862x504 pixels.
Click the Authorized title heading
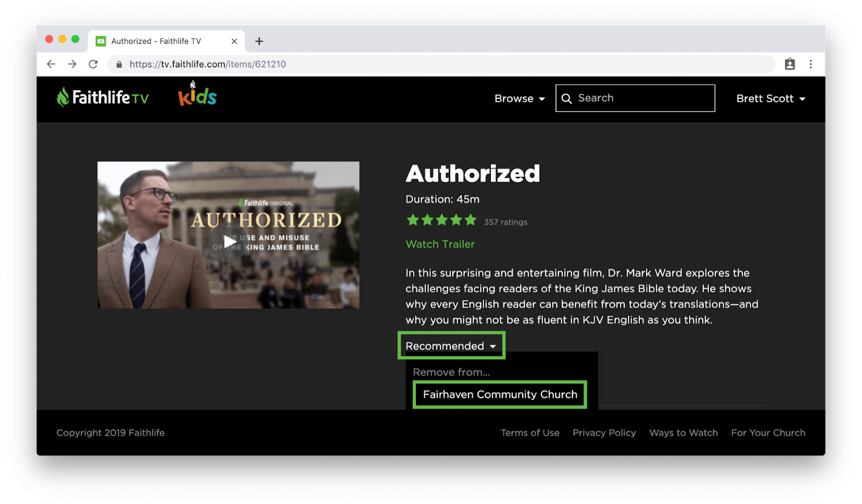(472, 173)
